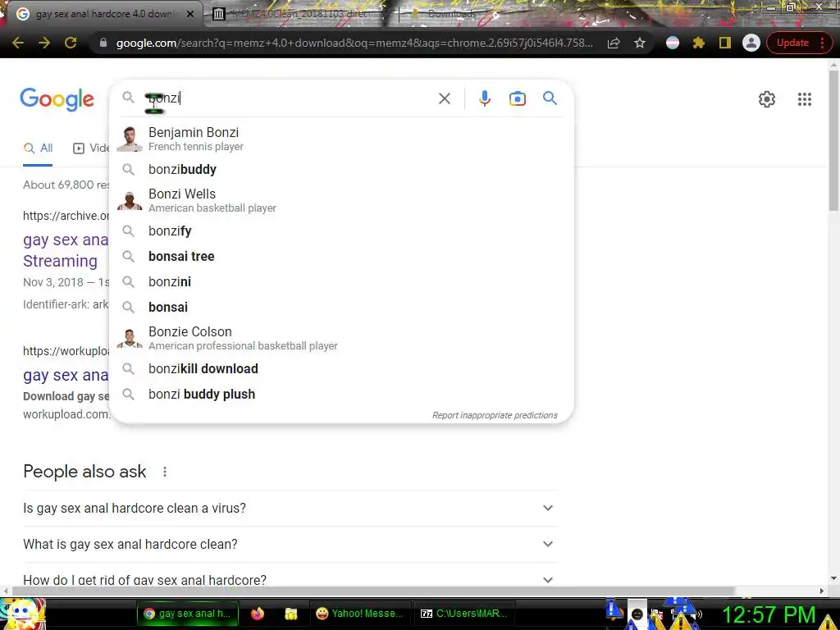
Task: Choose the bonzify suggestion
Action: (x=341, y=231)
